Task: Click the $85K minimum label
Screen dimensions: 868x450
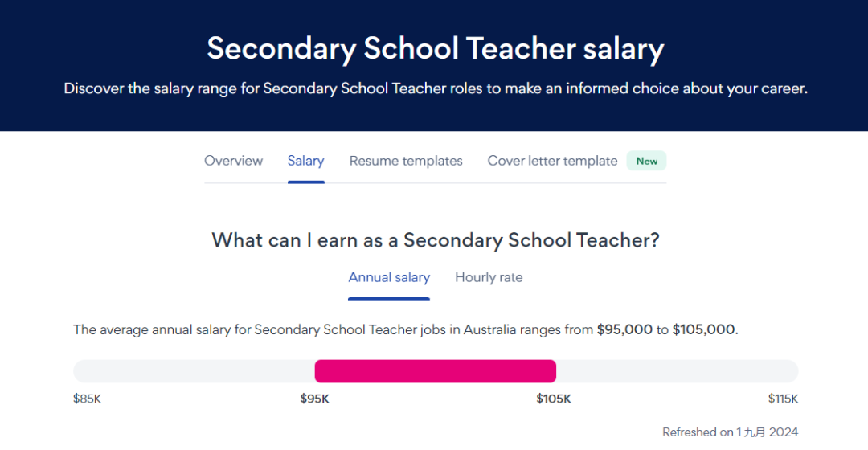Action: pyautogui.click(x=87, y=399)
